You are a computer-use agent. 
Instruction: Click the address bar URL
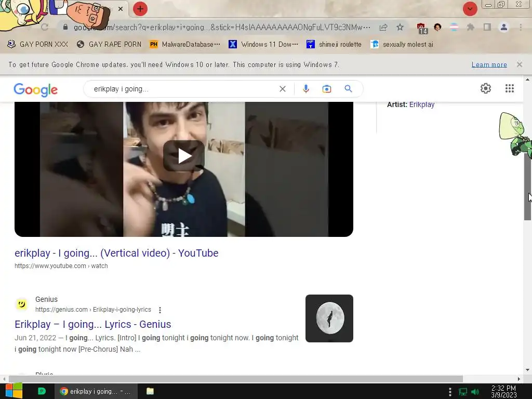point(222,27)
